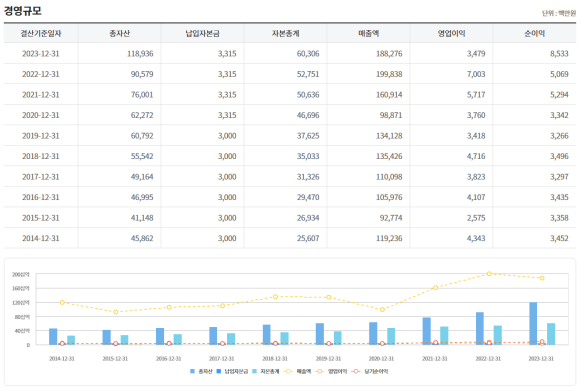
Task: Click operating profit value 2,575
Action: click(476, 218)
